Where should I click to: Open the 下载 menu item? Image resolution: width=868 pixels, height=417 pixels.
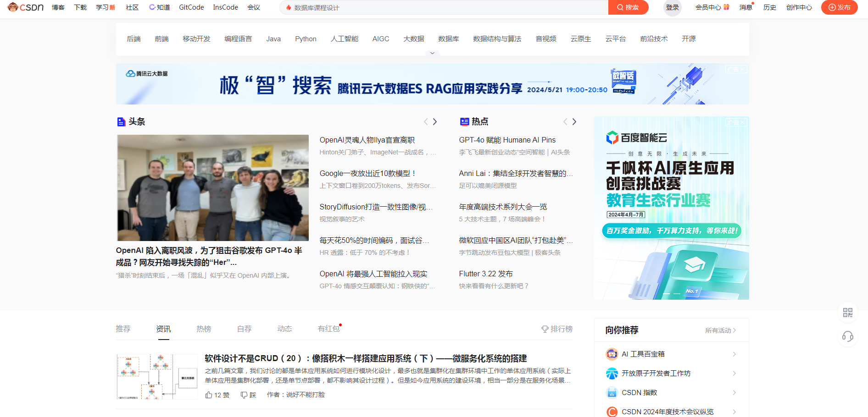pos(80,7)
